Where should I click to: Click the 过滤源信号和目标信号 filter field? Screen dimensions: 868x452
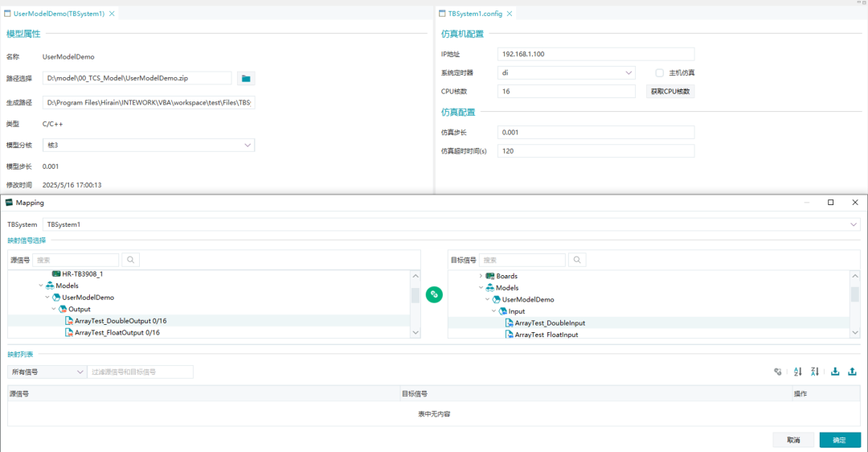(140, 372)
